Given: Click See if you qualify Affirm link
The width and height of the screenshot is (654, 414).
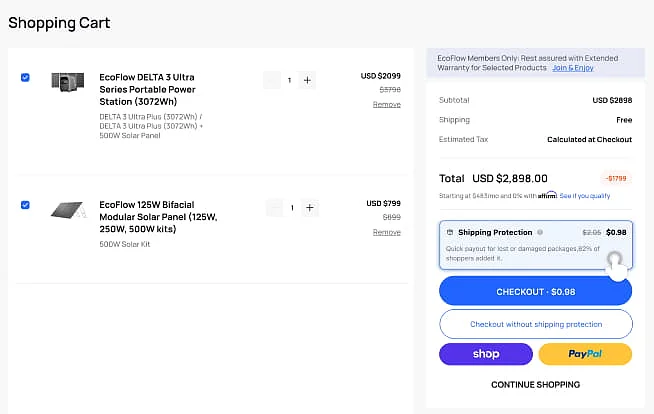Looking at the screenshot, I should click(x=585, y=196).
